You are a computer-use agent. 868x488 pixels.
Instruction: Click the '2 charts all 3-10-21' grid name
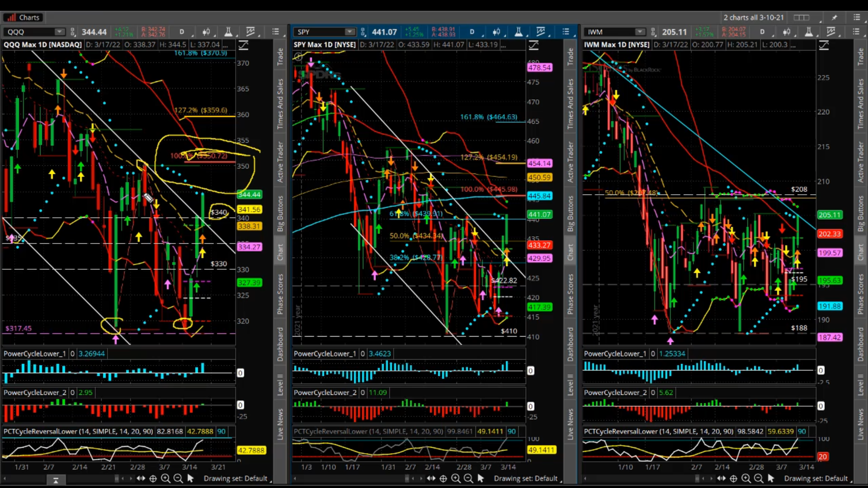click(x=753, y=18)
